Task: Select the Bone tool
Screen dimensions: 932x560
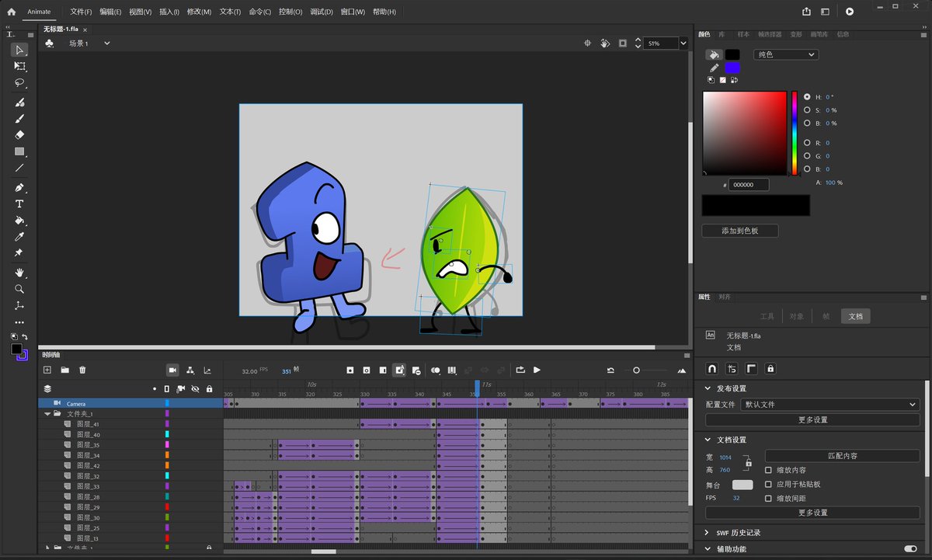Action: (19, 305)
